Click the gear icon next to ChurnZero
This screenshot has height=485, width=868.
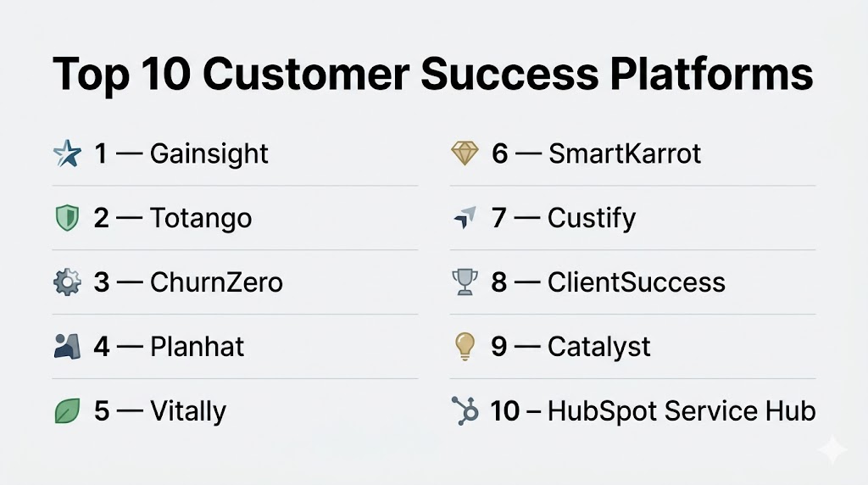click(66, 282)
